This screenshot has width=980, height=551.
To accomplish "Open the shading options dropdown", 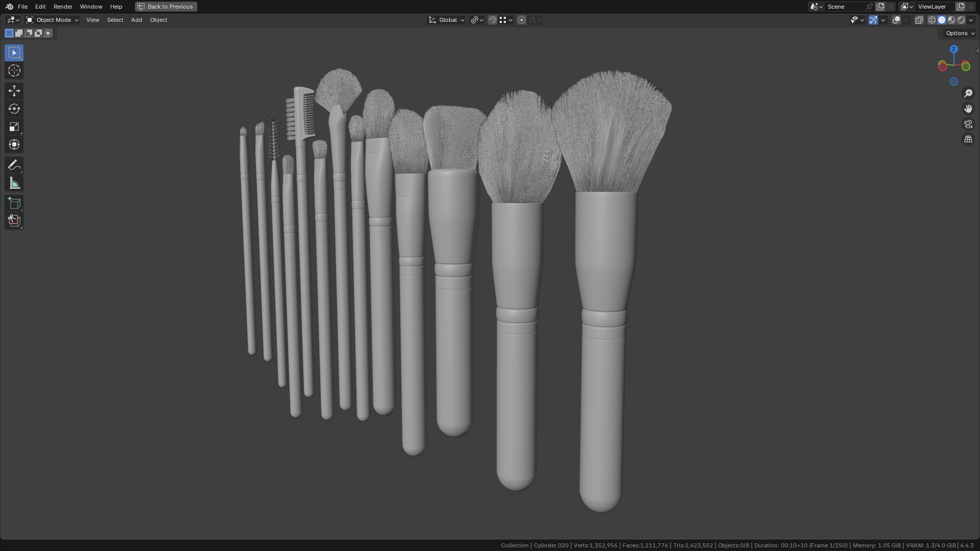I will [x=971, y=20].
